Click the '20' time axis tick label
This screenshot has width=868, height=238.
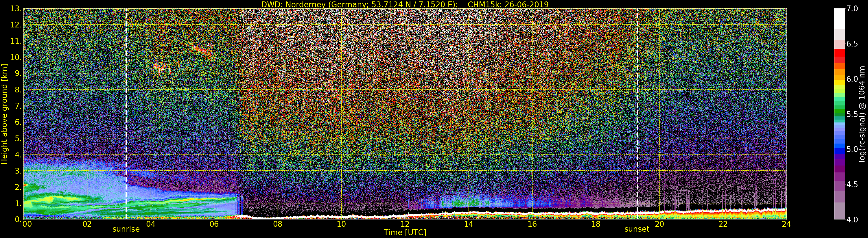[659, 224]
